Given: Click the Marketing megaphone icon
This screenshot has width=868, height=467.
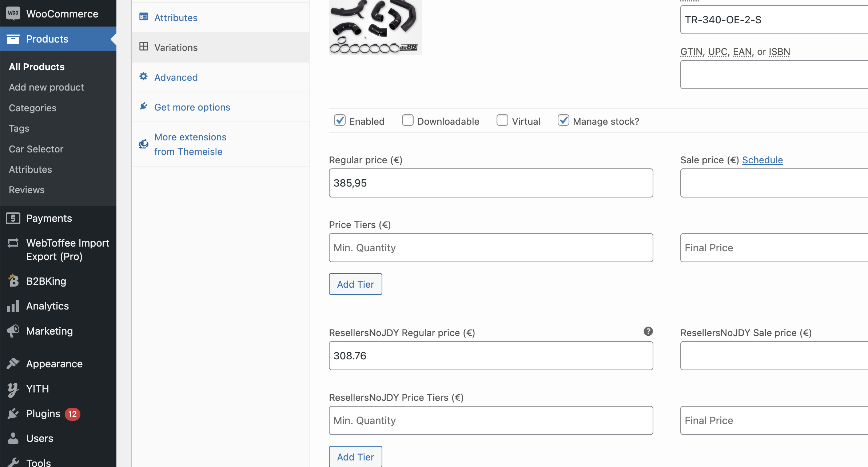Looking at the screenshot, I should [x=13, y=331].
